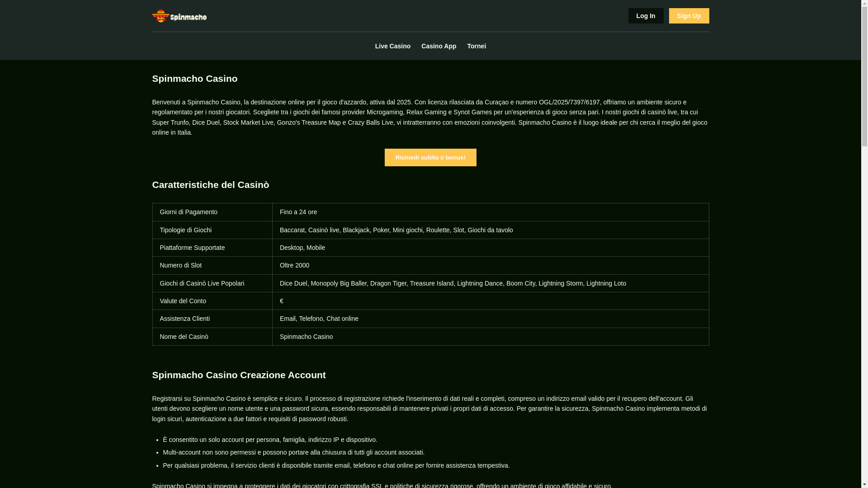
Task: Click the Email, Telefono, Chat online cell
Action: (491, 319)
